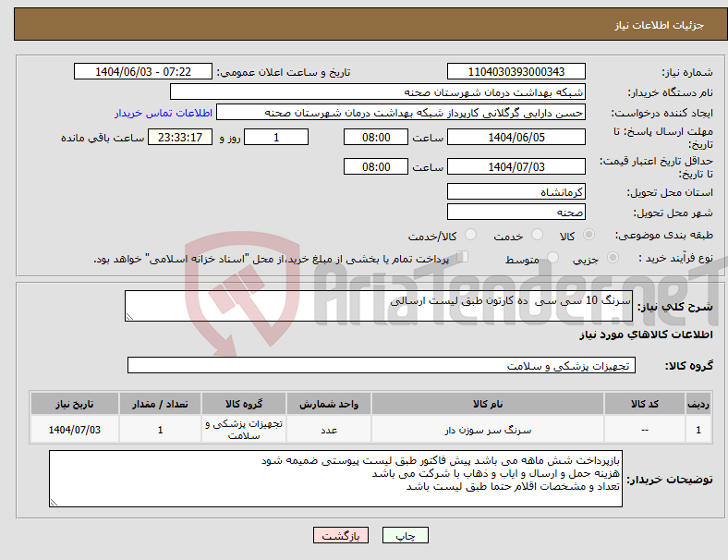
Task: Click the نام دستگاه خریدار field
Action: [378, 91]
